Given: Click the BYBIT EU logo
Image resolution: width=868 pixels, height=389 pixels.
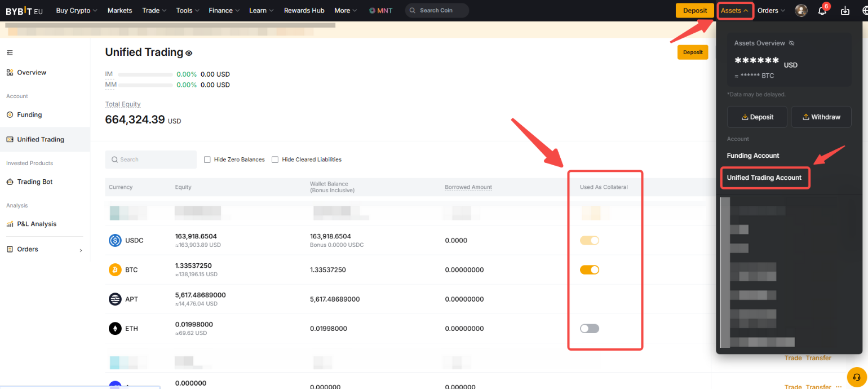Looking at the screenshot, I should (x=24, y=11).
